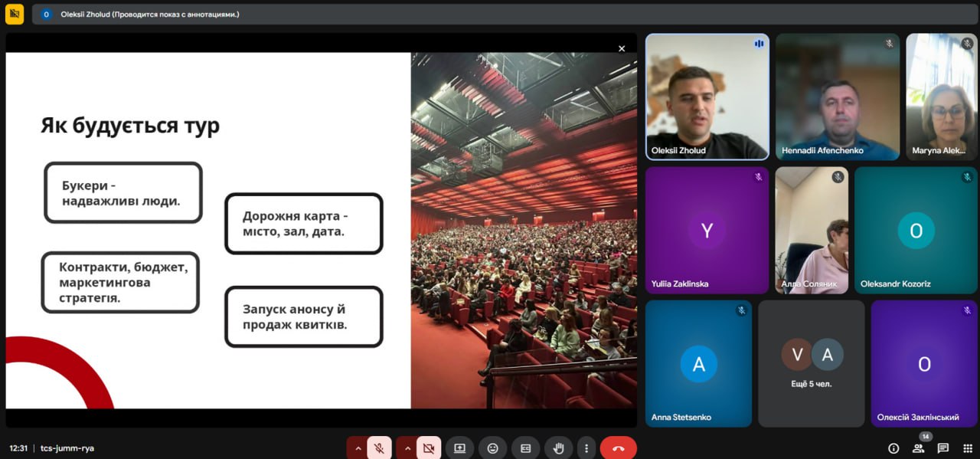The width and height of the screenshot is (980, 459).
Task: Raise hand using the hand icon
Action: (559, 448)
